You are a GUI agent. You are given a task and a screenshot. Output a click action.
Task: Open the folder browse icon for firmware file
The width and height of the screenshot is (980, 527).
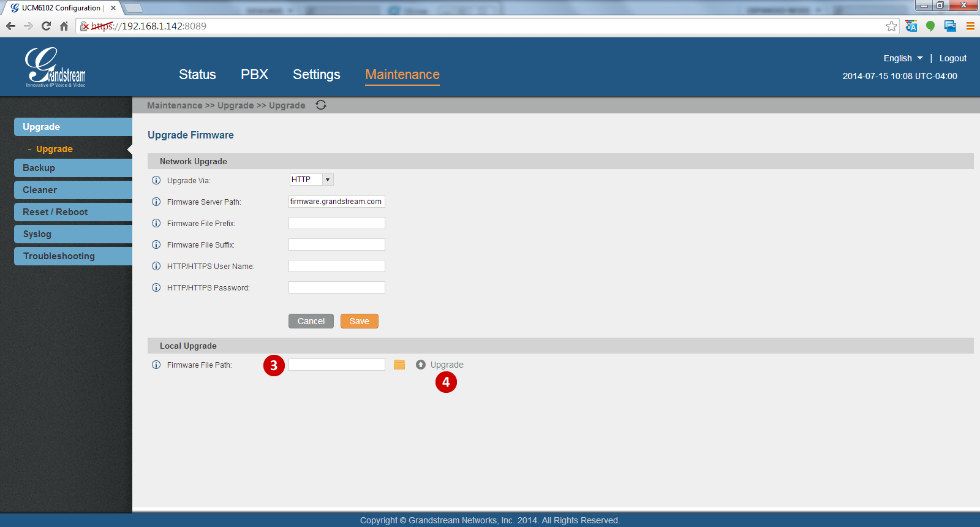[399, 365]
